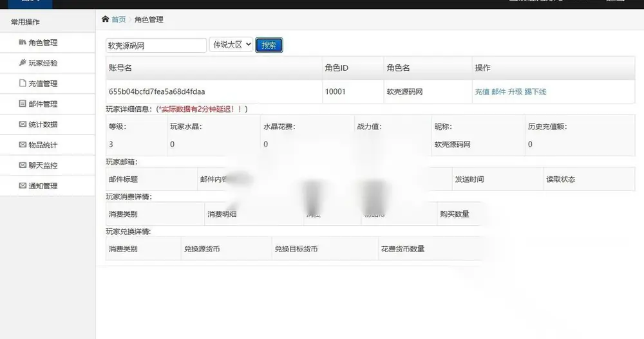The width and height of the screenshot is (644, 339).
Task: Click the home icon in breadcrumb
Action: [105, 19]
